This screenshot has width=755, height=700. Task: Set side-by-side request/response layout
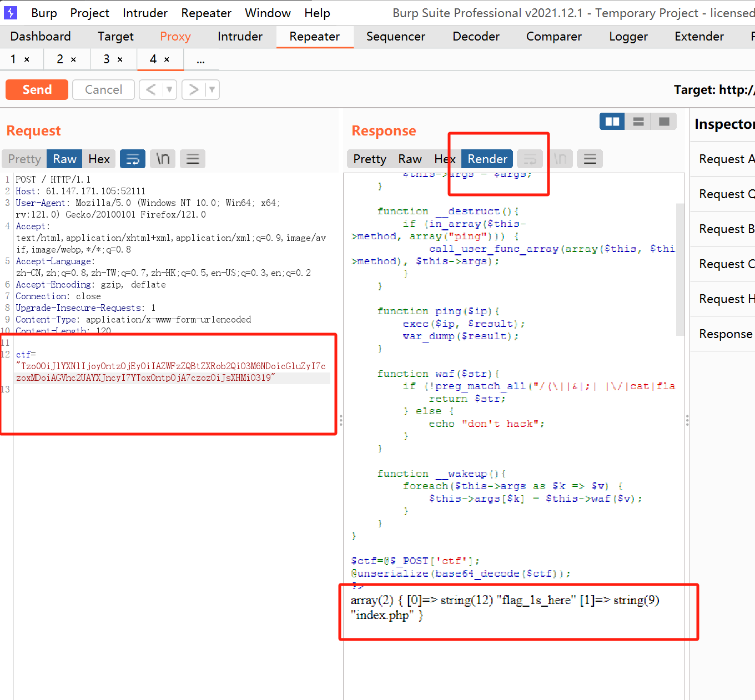tap(612, 122)
